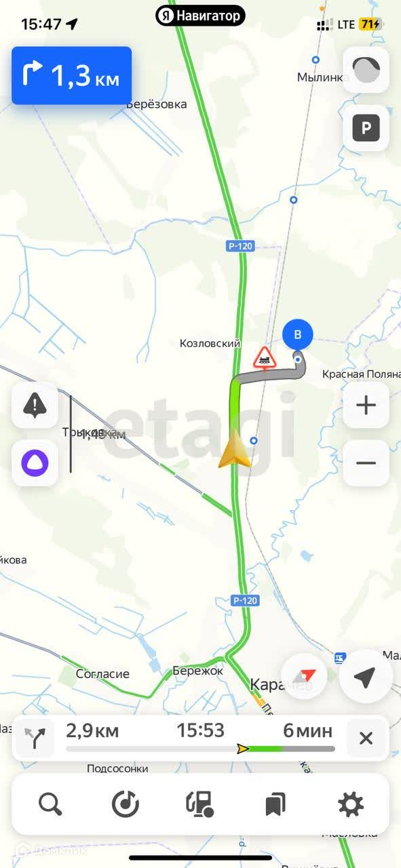Center map on my location arrow
The width and height of the screenshot is (401, 868).
click(366, 677)
